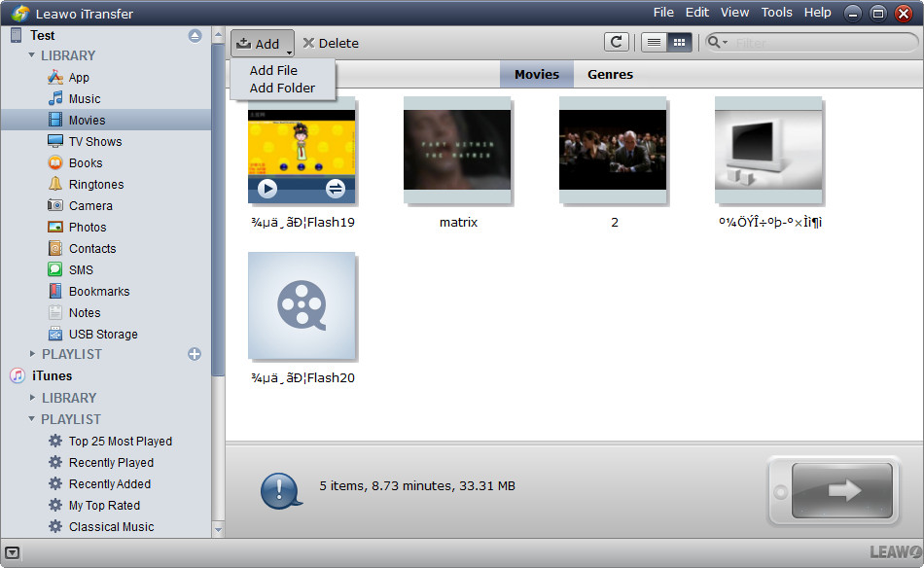Image resolution: width=924 pixels, height=568 pixels.
Task: Open the TV Shows monitor icon
Action: pos(55,141)
